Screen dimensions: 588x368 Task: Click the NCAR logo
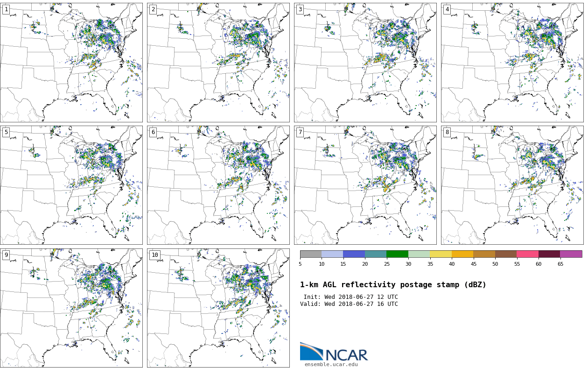[334, 352]
